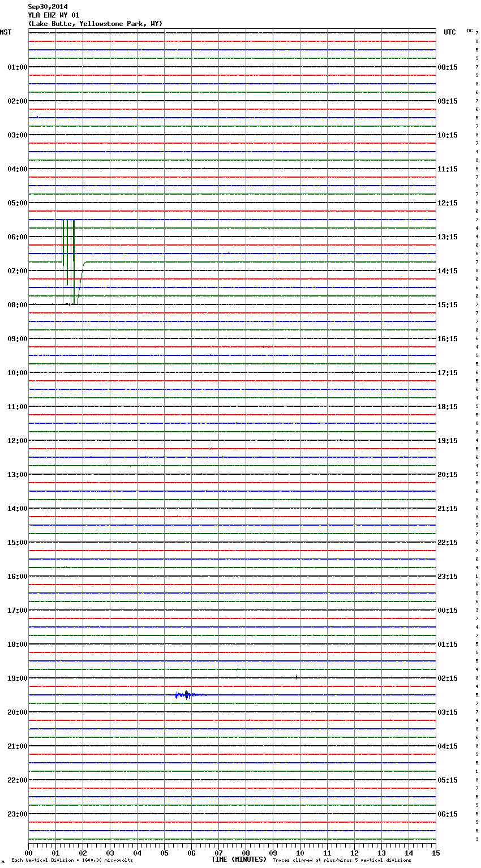Viewport: 481px width, 868px height.
Task: Click minute tick label 00 on bottom axis
Action: [x=28, y=853]
